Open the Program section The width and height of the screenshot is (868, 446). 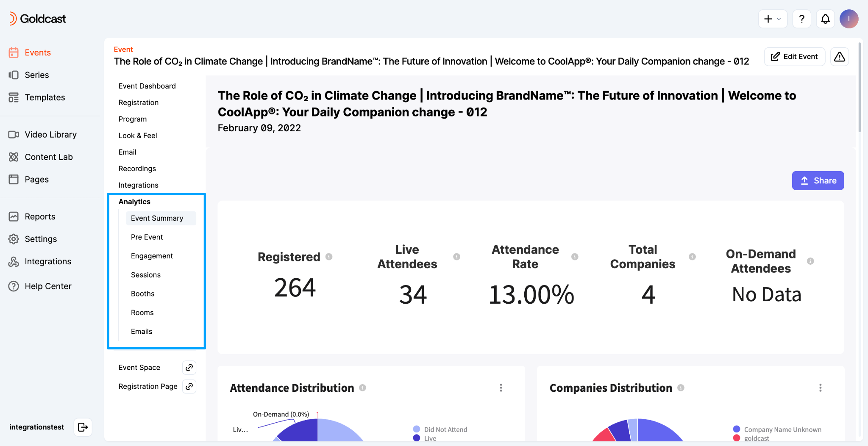[133, 119]
